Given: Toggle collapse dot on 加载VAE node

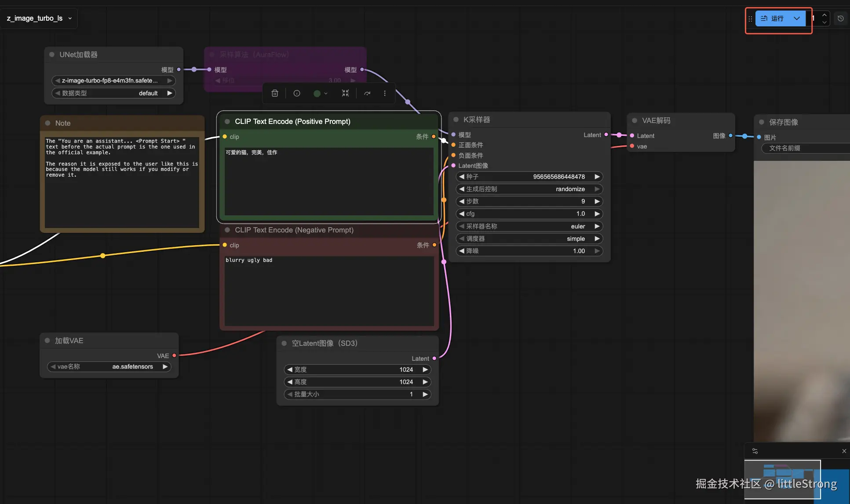Looking at the screenshot, I should 47,341.
